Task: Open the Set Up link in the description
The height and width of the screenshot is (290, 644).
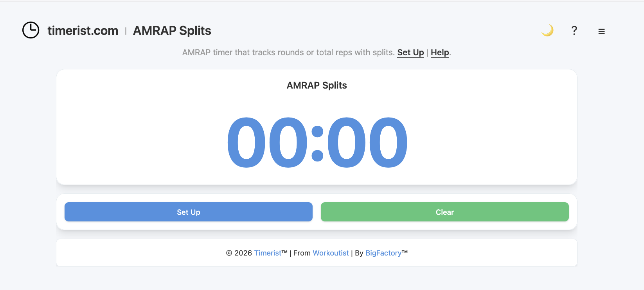Action: coord(410,52)
